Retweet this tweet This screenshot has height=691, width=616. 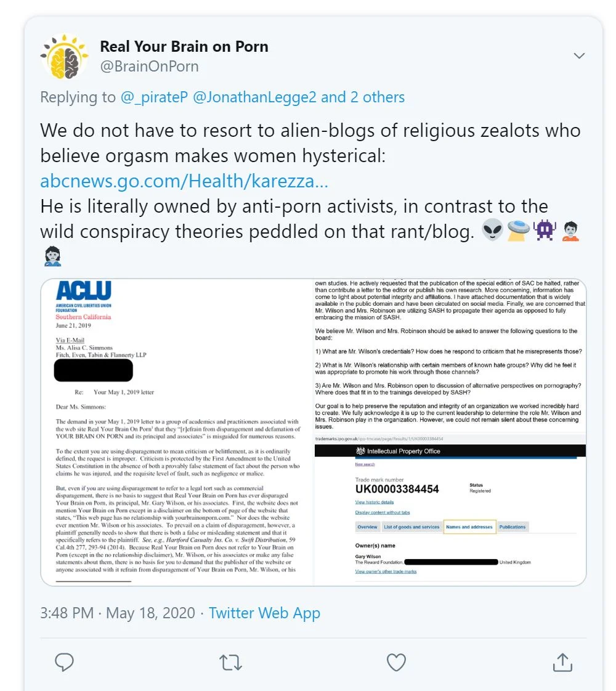coord(231,662)
